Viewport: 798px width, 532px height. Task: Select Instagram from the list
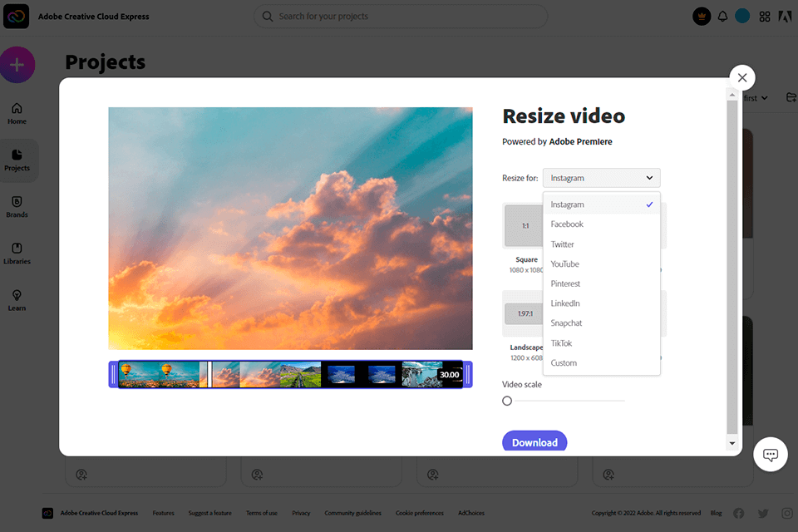point(602,204)
